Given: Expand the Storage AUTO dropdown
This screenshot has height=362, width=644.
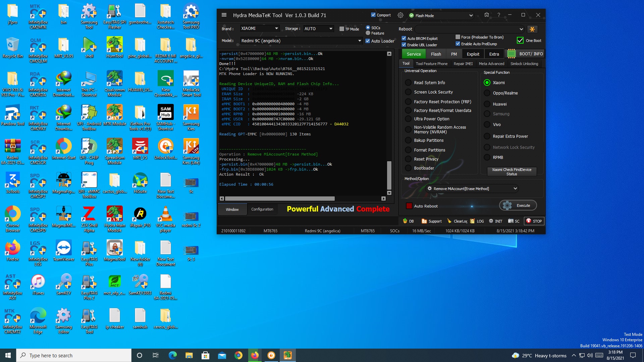Looking at the screenshot, I should (x=331, y=28).
